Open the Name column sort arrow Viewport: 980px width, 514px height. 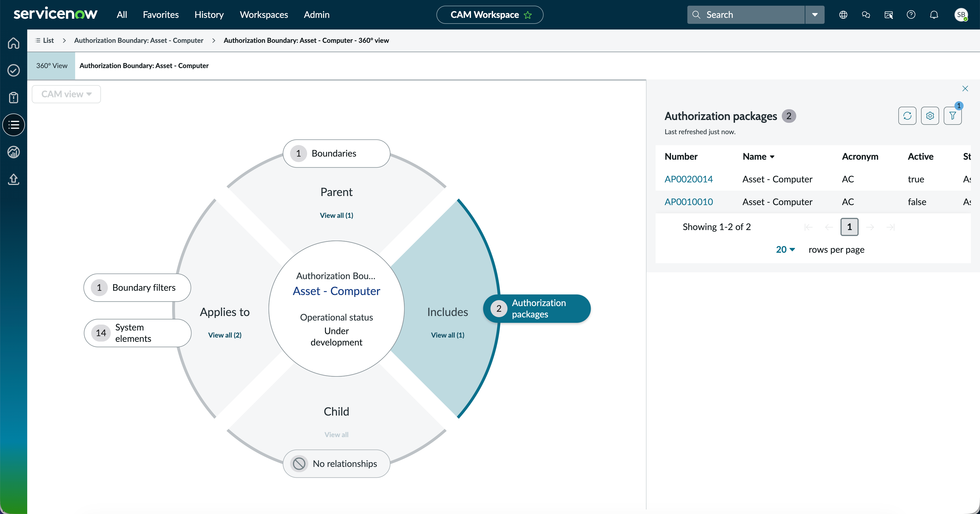coord(772,157)
